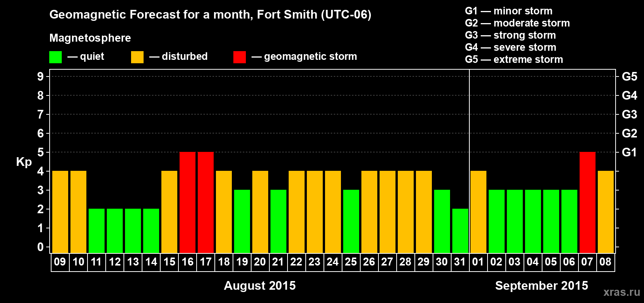The height and width of the screenshot is (303, 644).
Task: Click the 'G1' right axis label
Action: [629, 152]
